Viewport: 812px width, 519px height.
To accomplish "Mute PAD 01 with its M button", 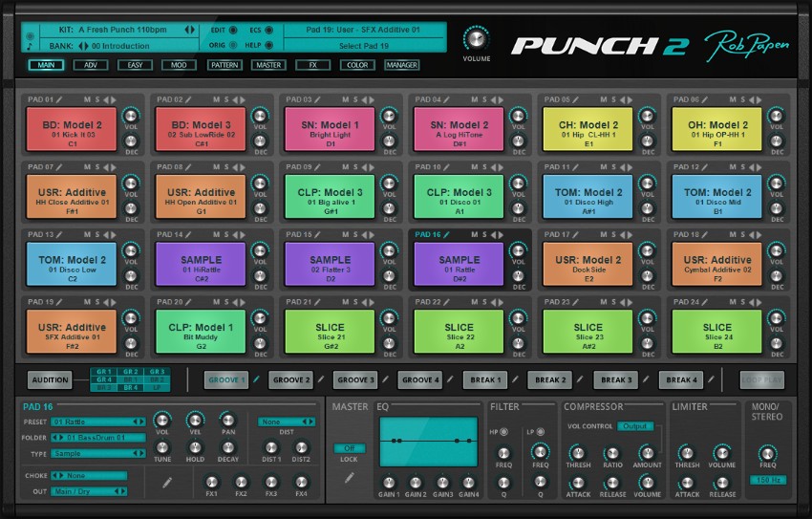I will (x=87, y=99).
